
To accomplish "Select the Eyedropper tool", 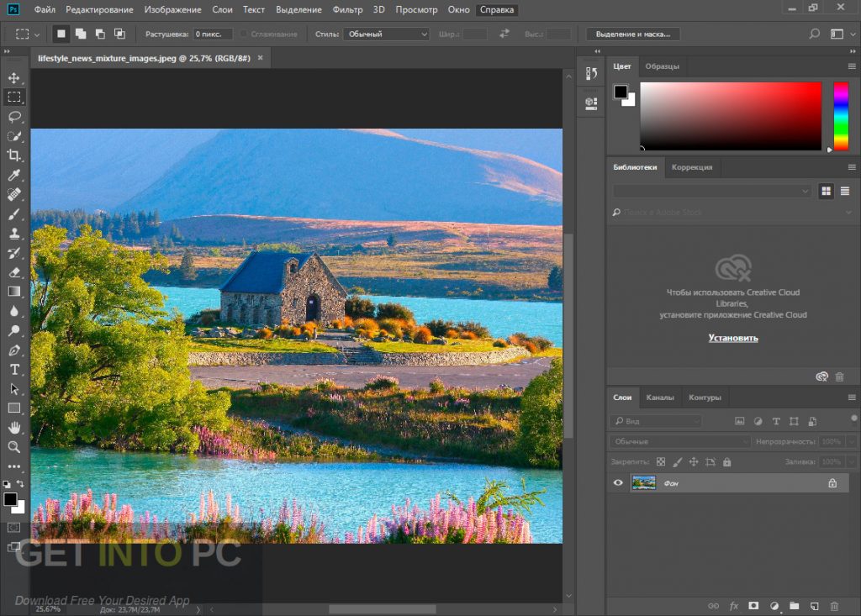I will 14,175.
